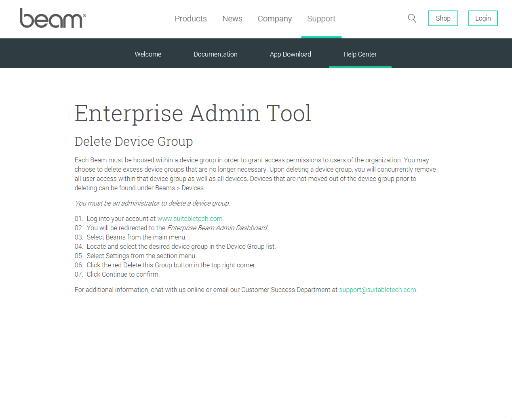This screenshot has width=512, height=420.
Task: Click the support@suitabletech.com email link
Action: [377, 290]
